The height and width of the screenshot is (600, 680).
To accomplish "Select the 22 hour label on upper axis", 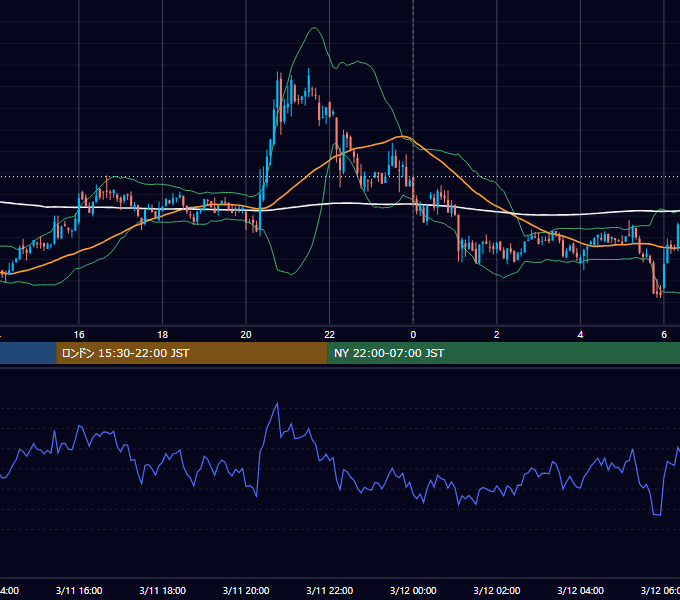I will 330,335.
